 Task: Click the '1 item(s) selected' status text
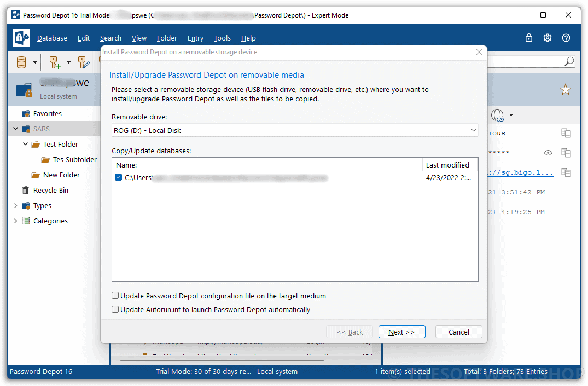[x=403, y=371]
